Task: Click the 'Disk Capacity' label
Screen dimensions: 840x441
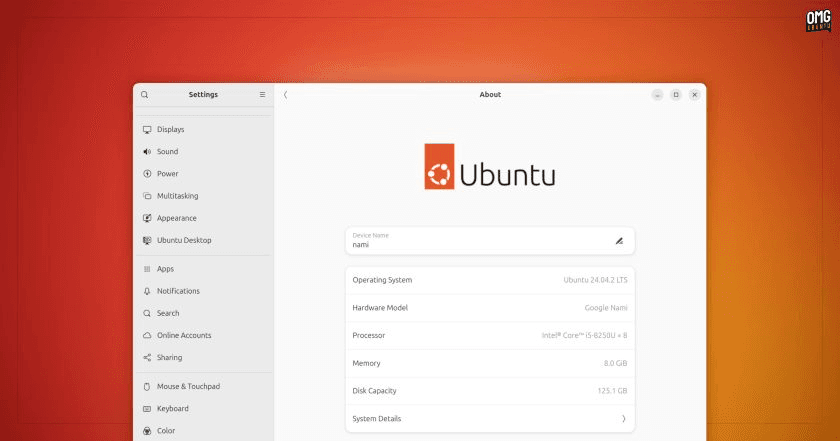Action: [374, 391]
